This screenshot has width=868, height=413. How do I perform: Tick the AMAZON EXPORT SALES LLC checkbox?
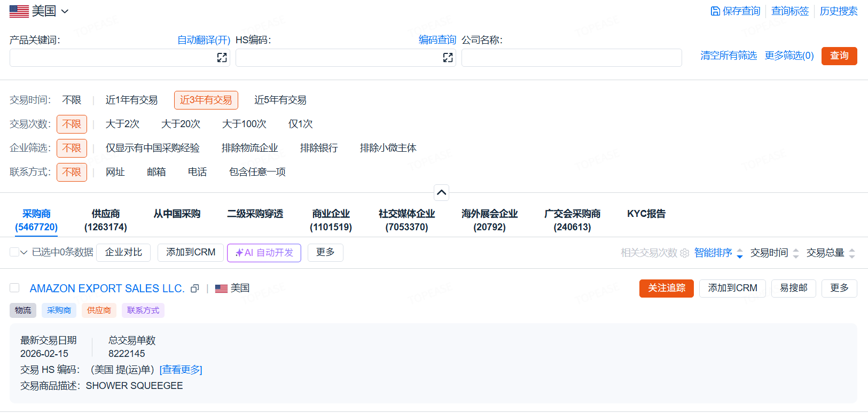coord(14,288)
